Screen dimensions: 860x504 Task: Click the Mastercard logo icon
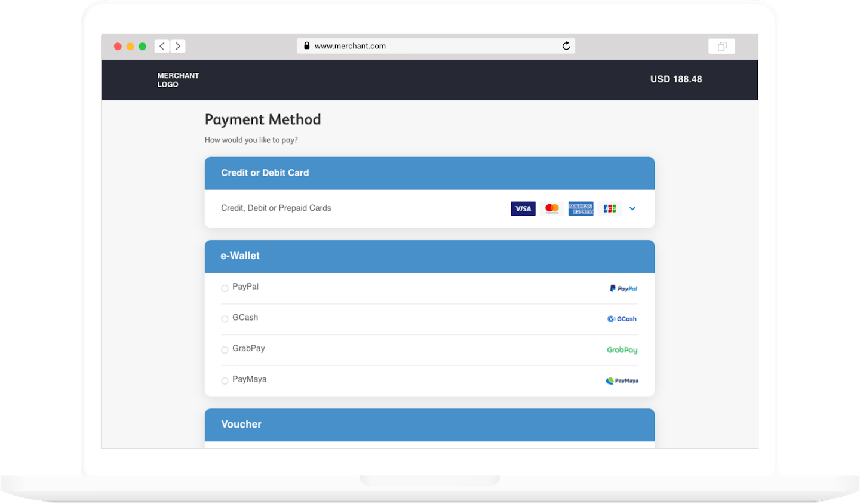[x=552, y=208]
